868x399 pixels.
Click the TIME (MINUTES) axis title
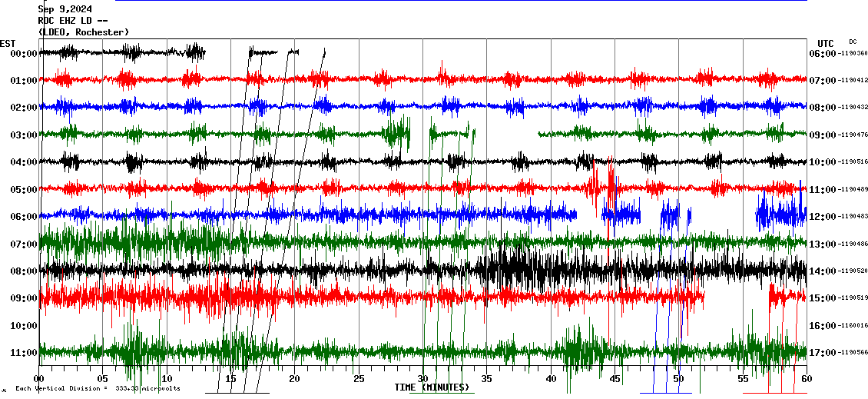[432, 387]
